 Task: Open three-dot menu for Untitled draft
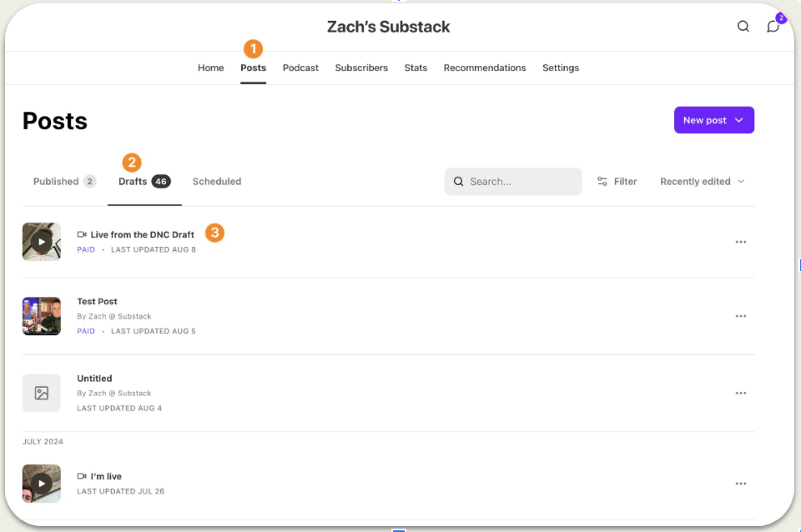741,393
